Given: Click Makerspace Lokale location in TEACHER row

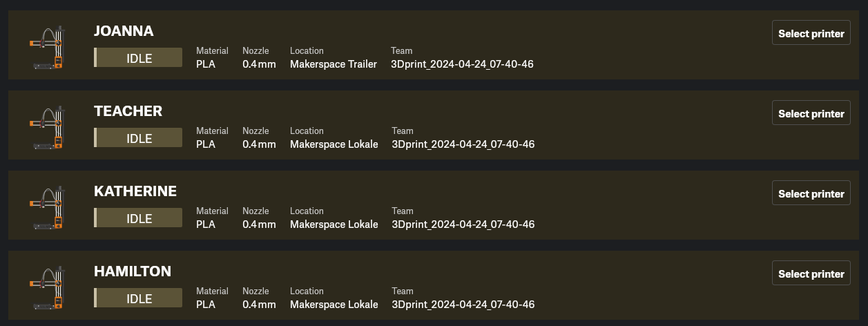Looking at the screenshot, I should click(x=334, y=144).
